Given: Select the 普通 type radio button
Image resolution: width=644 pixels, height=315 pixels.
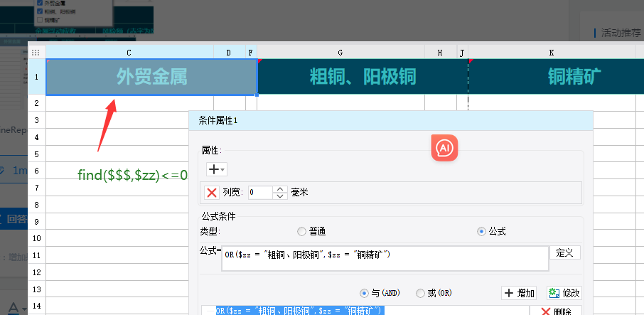Looking at the screenshot, I should pyautogui.click(x=302, y=231).
